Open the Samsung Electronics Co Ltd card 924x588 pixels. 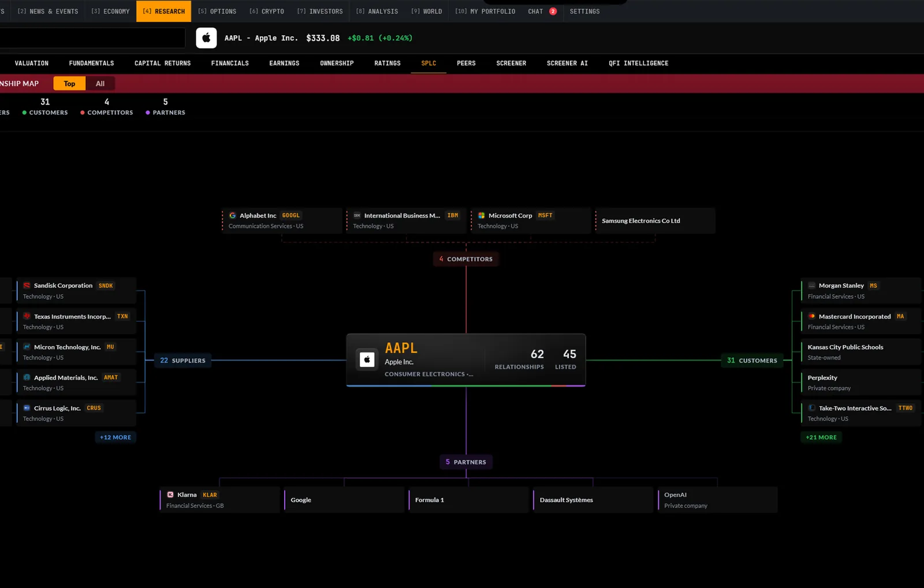(x=655, y=221)
